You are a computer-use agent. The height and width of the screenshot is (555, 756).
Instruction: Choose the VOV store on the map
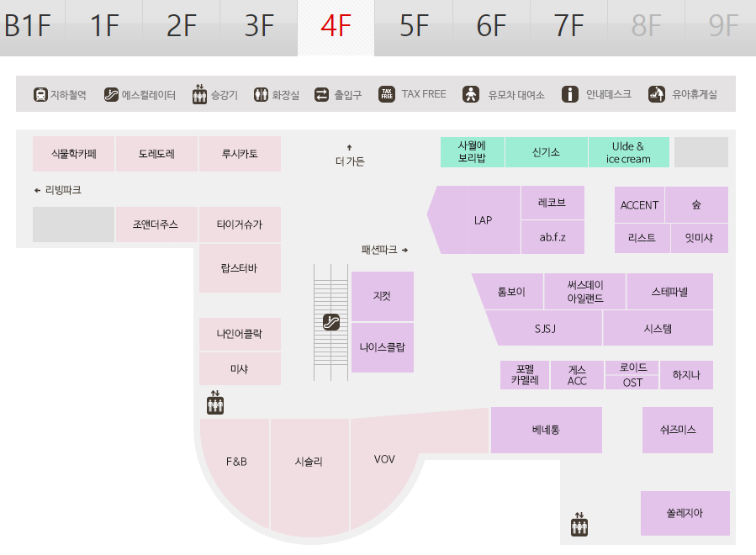pyautogui.click(x=384, y=459)
